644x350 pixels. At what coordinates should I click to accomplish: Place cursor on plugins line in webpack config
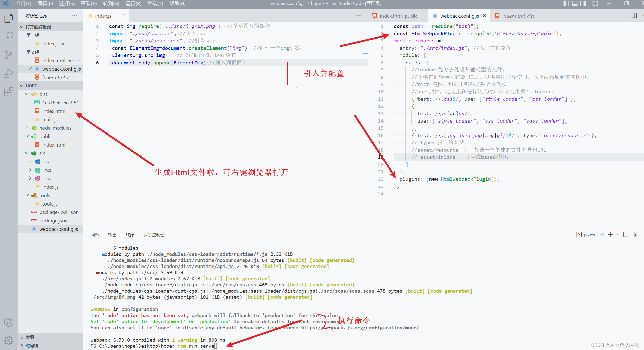point(449,179)
